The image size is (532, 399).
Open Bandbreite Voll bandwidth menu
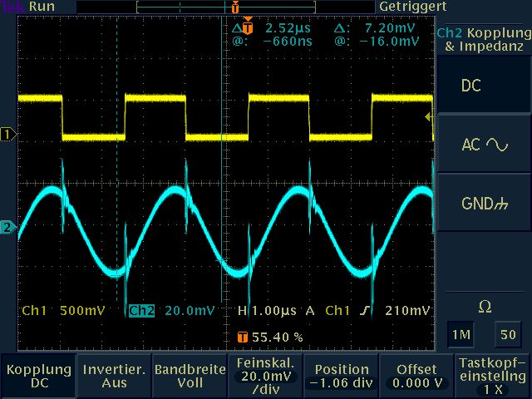click(x=190, y=376)
